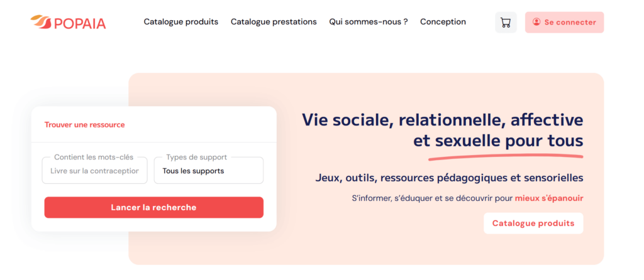Click the POPAIA bird logo icon
Viewport: 644px width, 280px height.
(x=41, y=22)
